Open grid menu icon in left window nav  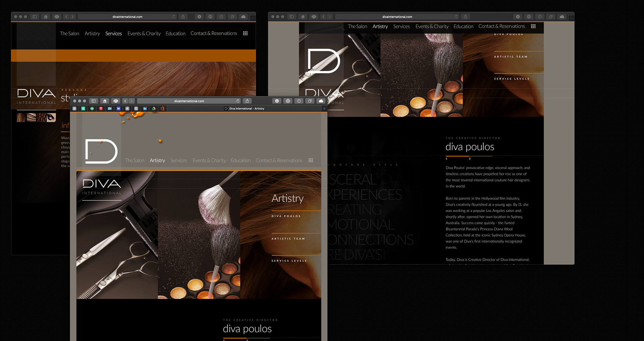[x=246, y=34]
